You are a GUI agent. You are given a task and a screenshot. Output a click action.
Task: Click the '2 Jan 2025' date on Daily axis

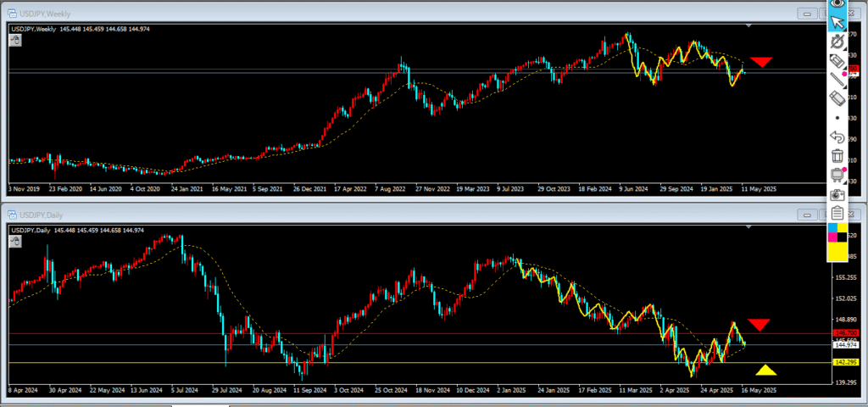tap(513, 390)
